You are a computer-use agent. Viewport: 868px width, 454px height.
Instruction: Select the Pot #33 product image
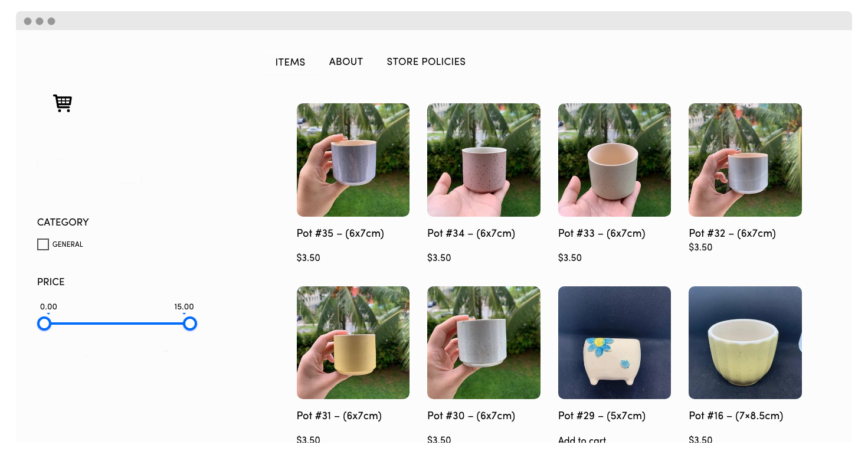coord(614,160)
